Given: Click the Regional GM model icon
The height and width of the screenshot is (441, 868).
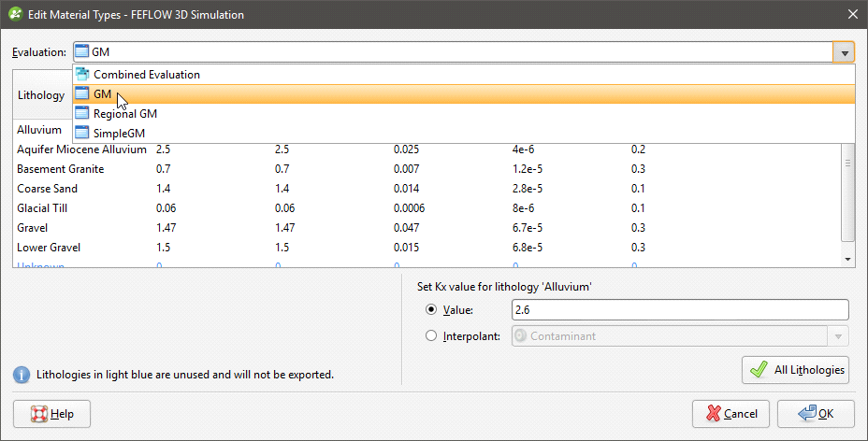Looking at the screenshot, I should click(x=82, y=114).
